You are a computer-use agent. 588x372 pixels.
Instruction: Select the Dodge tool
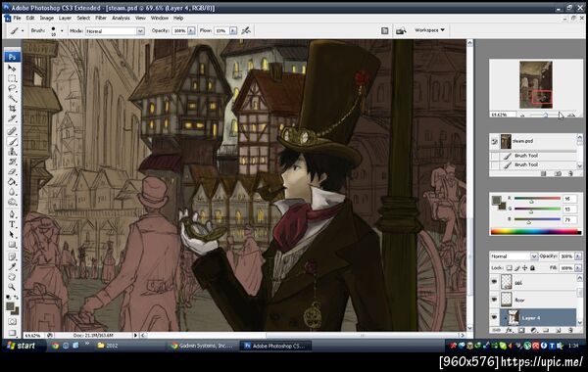12,203
